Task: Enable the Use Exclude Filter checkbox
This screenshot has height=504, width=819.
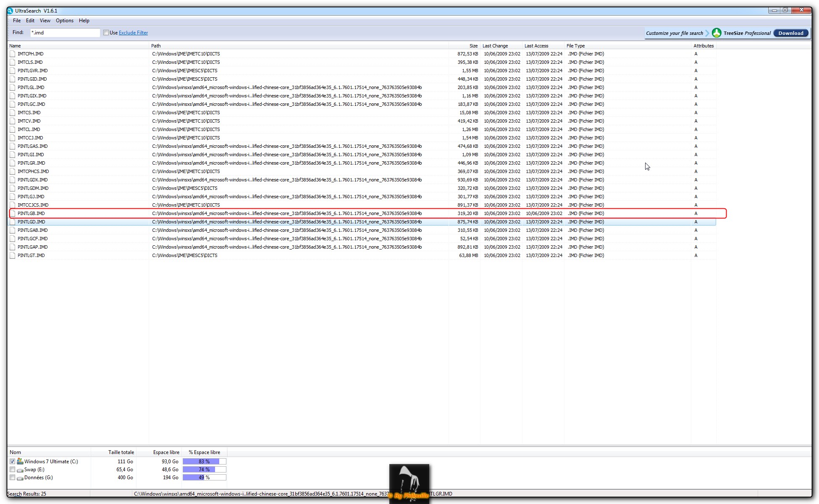Action: [106, 33]
